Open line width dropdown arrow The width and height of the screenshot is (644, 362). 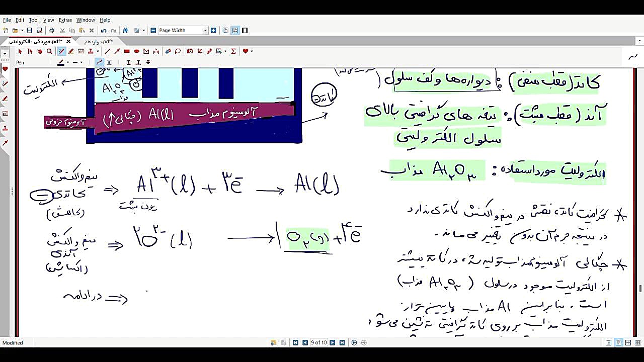point(82,63)
